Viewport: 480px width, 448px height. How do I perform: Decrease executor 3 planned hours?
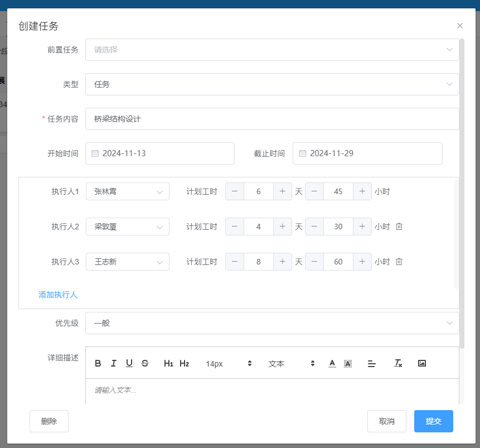tap(314, 261)
